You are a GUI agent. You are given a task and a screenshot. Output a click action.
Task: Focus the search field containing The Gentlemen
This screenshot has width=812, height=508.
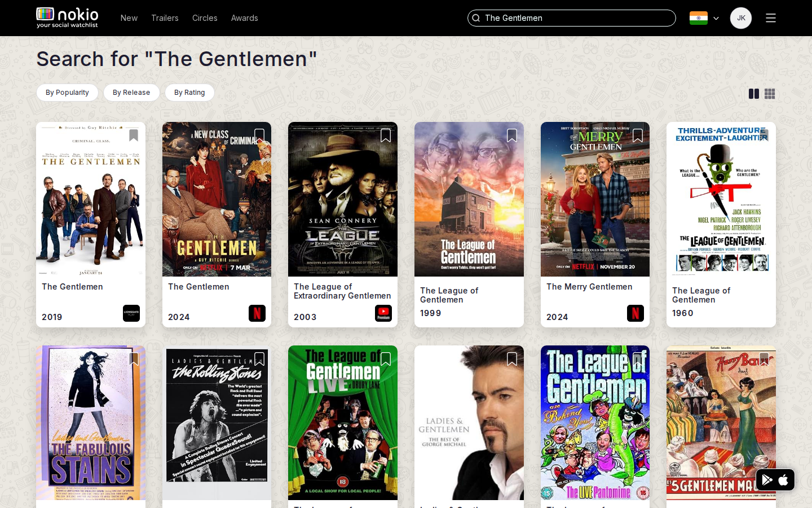572,18
